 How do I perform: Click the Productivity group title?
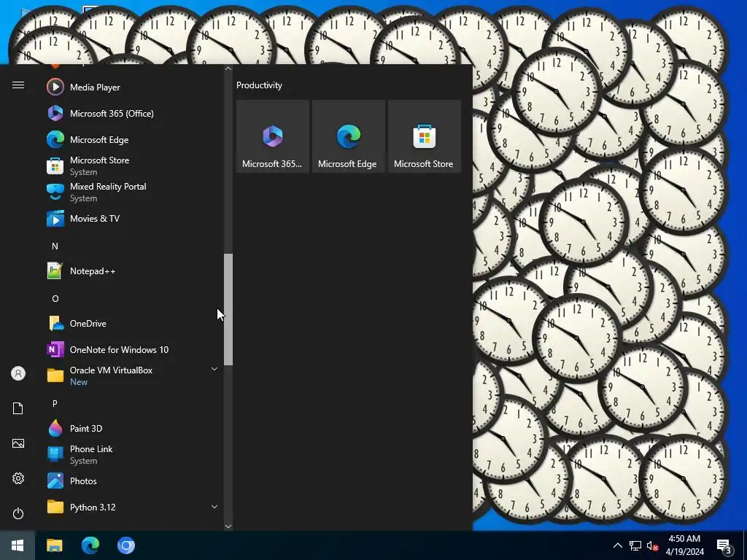point(259,85)
